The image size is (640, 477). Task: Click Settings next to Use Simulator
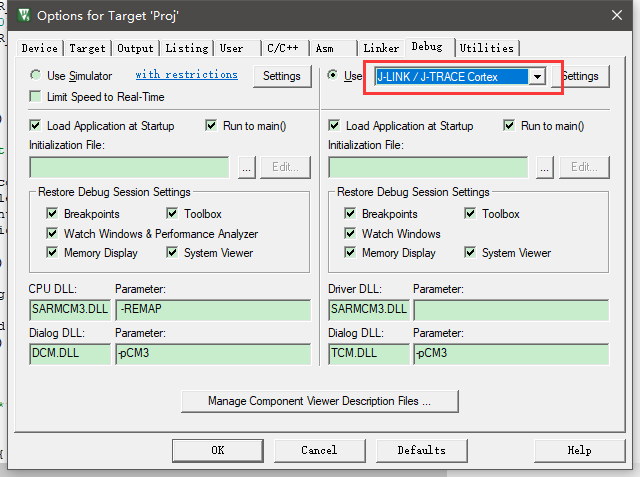point(281,76)
